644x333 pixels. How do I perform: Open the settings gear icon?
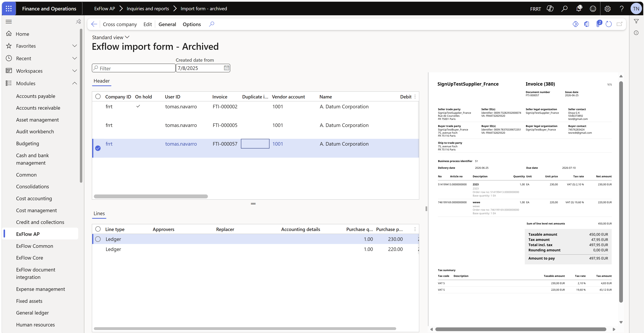pyautogui.click(x=607, y=9)
